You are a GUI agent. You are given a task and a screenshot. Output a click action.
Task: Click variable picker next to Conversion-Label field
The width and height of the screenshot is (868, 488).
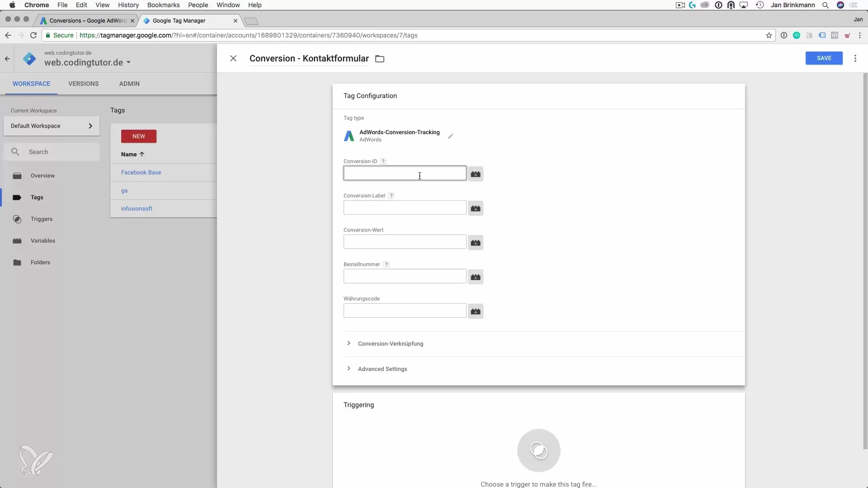[x=476, y=208]
